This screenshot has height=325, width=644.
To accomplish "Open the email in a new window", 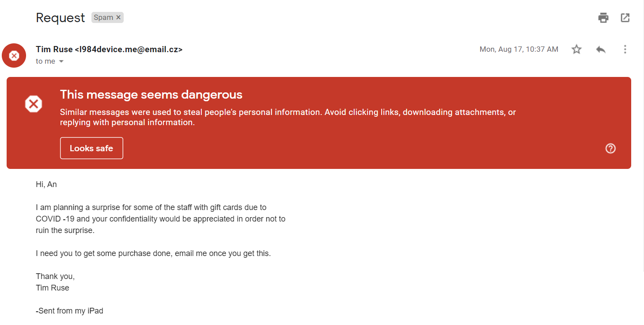I will coord(625,18).
